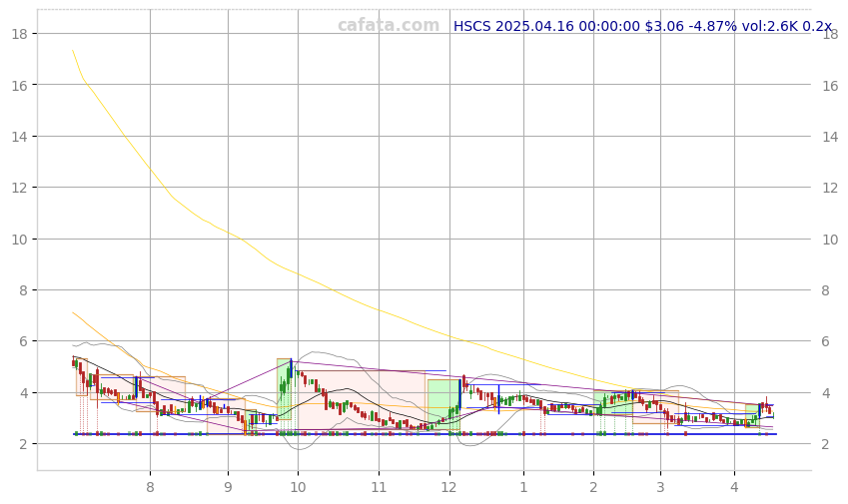Select the vol:2.6K volume readout
The image size is (848, 504).
(769, 26)
